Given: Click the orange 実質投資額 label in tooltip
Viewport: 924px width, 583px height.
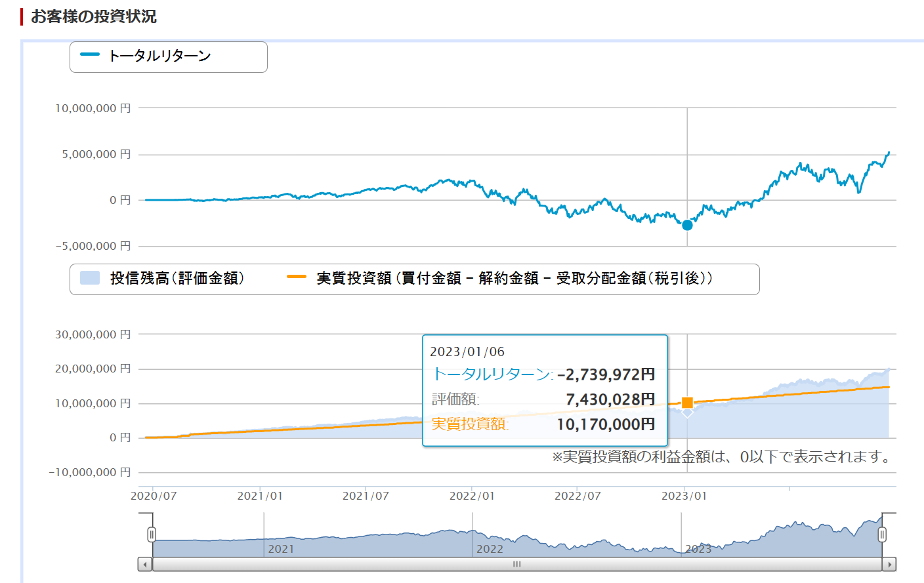Looking at the screenshot, I should tap(470, 424).
